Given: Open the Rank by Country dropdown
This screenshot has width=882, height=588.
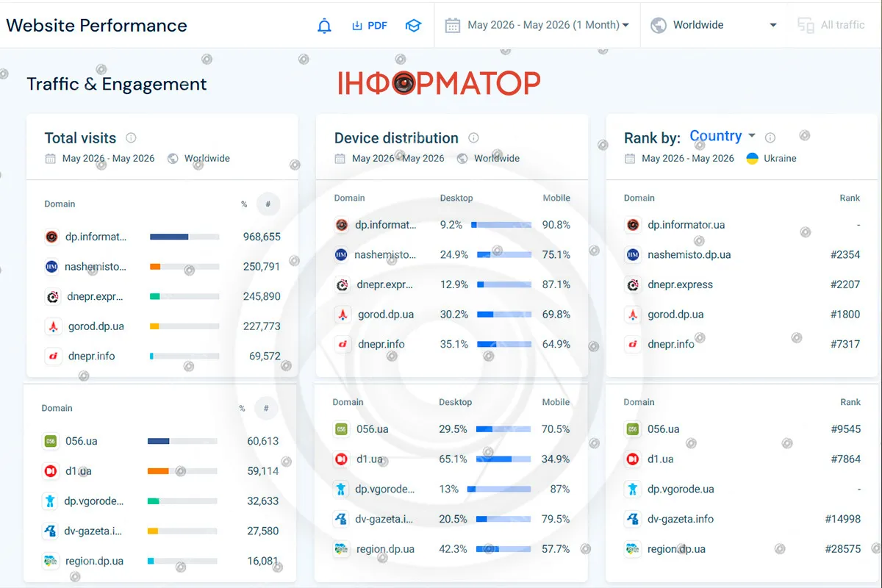Looking at the screenshot, I should tap(723, 136).
